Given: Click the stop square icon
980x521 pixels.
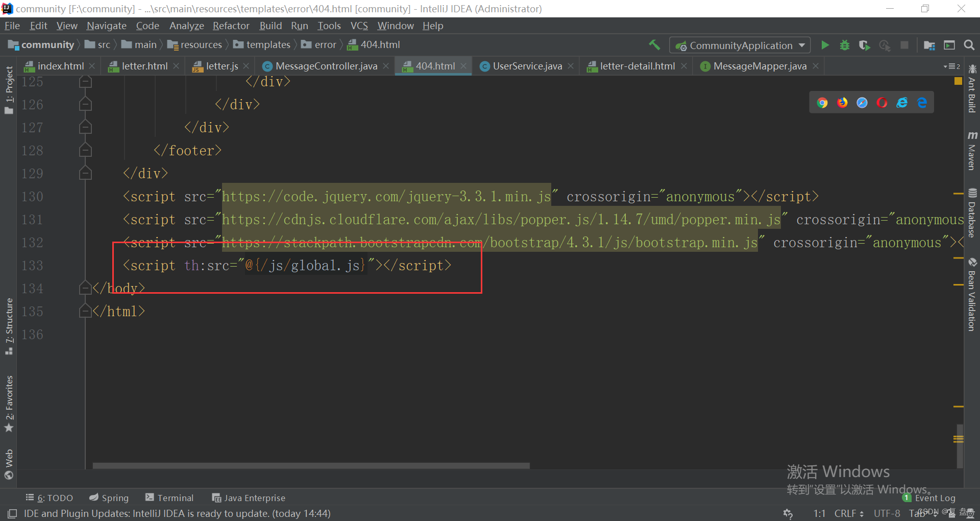Looking at the screenshot, I should (904, 45).
